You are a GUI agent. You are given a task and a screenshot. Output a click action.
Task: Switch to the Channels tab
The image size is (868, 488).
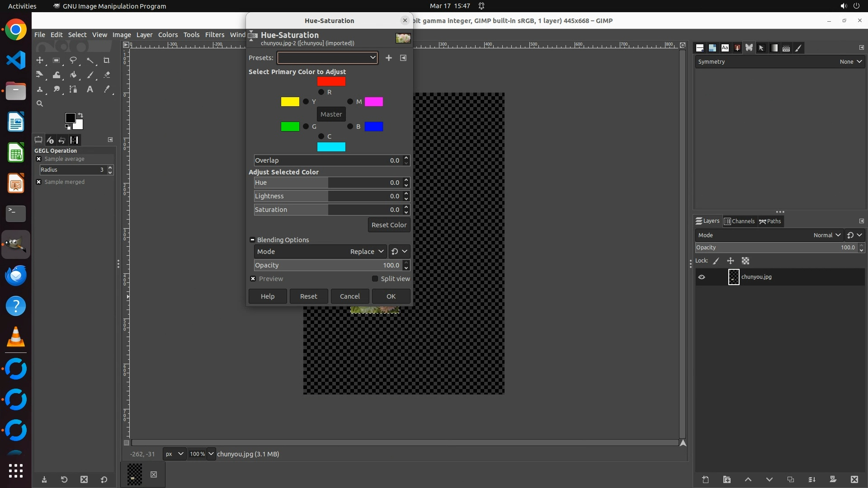tap(739, 221)
